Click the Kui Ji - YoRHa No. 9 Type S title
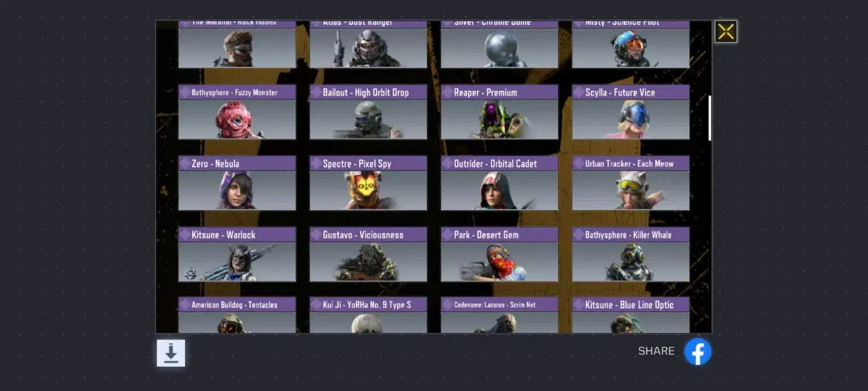 pos(367,305)
